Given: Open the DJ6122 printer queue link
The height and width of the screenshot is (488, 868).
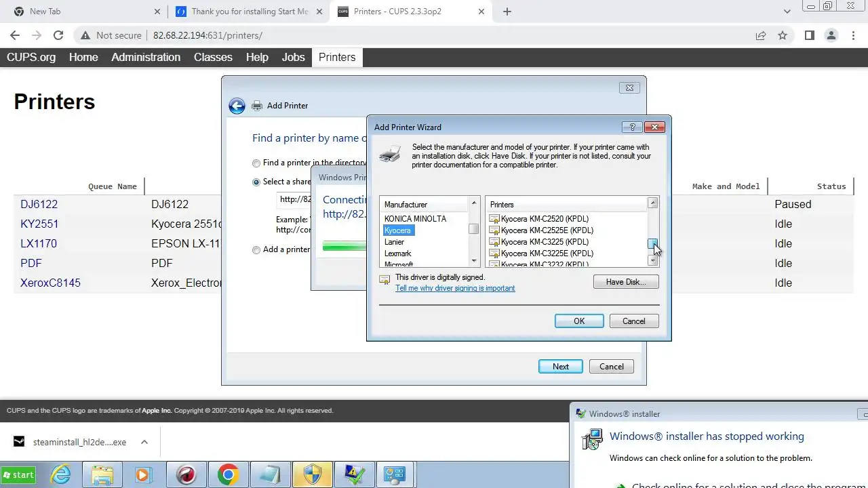Looking at the screenshot, I should [39, 204].
